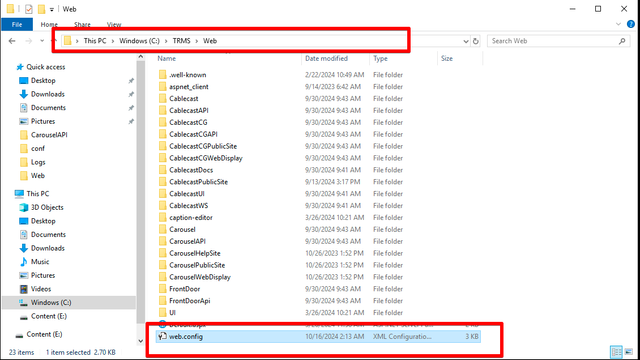Select the .well-known folder icon
This screenshot has height=360, width=640.
[162, 75]
